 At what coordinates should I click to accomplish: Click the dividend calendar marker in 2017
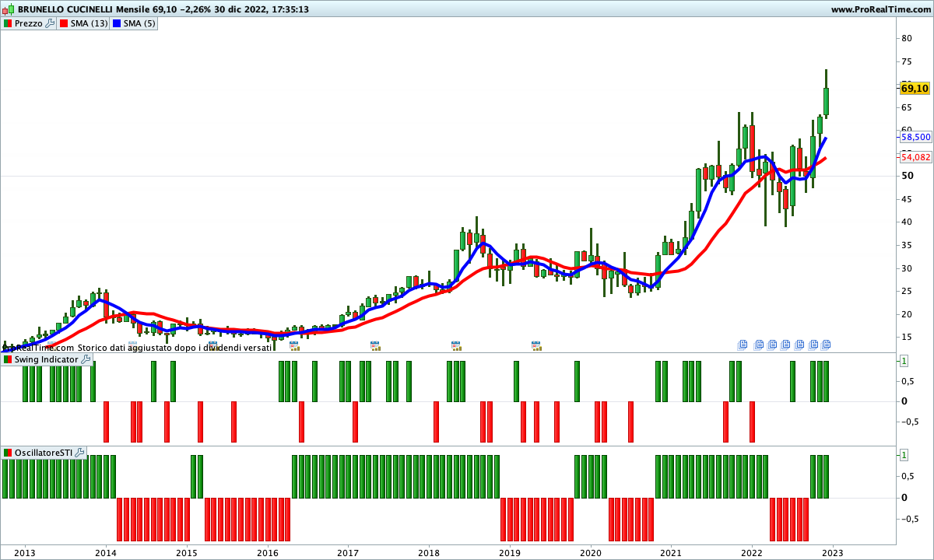(x=374, y=345)
